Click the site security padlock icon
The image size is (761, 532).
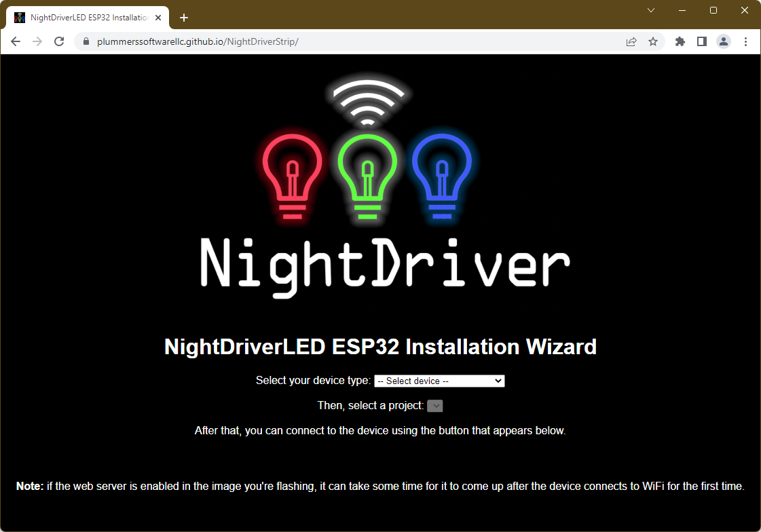(x=86, y=41)
